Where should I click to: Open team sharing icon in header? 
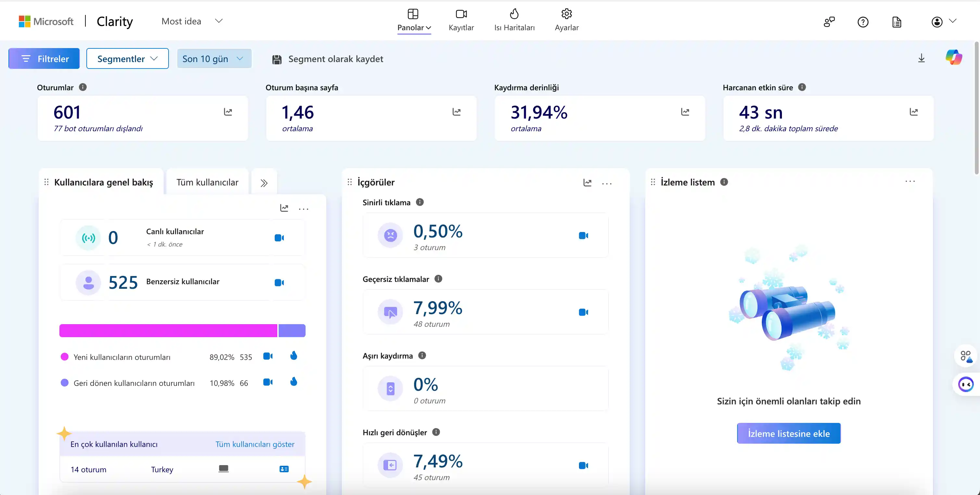[x=829, y=22]
